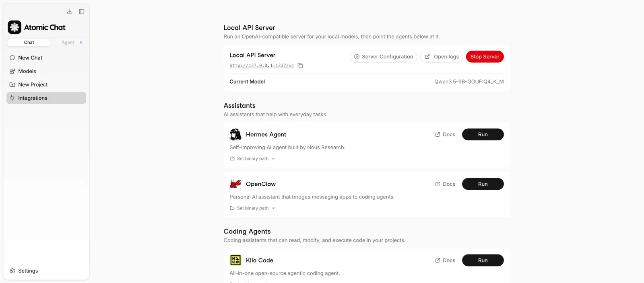Open Server Configuration
Image resolution: width=644 pixels, height=283 pixels.
point(383,57)
